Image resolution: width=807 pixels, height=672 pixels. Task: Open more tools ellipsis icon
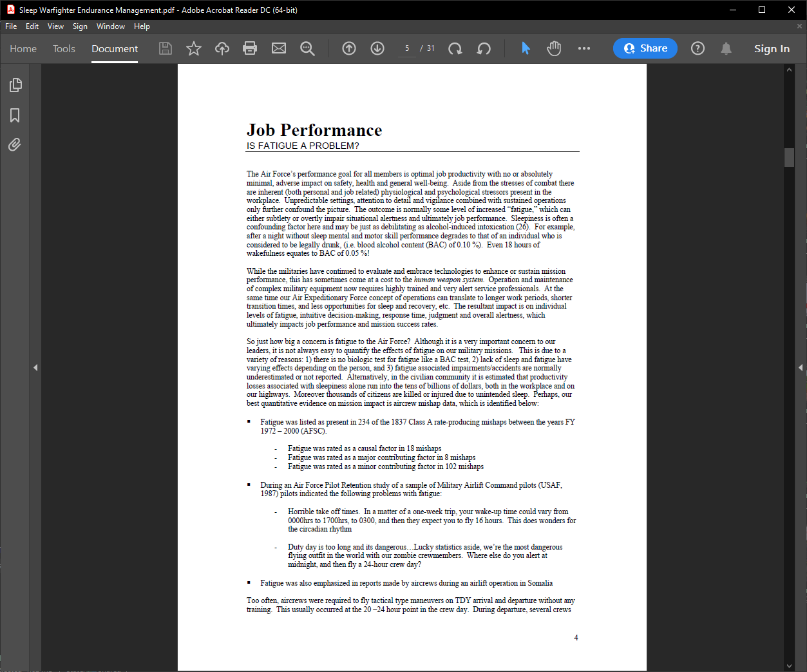(584, 48)
